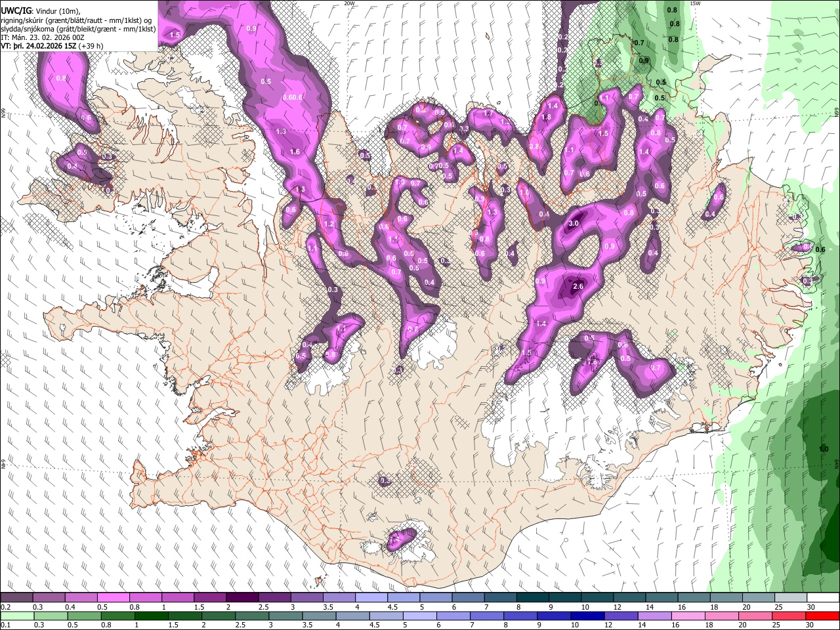Select the UWC/IG title text
The width and height of the screenshot is (840, 630).
16,10
